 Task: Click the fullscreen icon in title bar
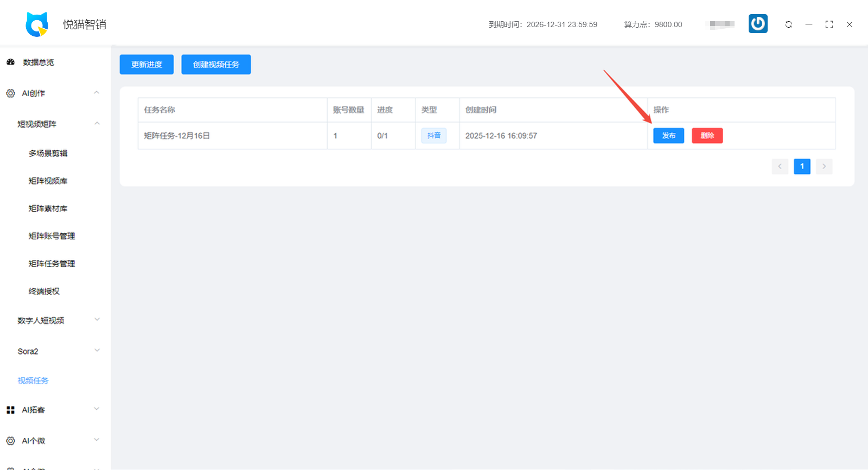(829, 24)
